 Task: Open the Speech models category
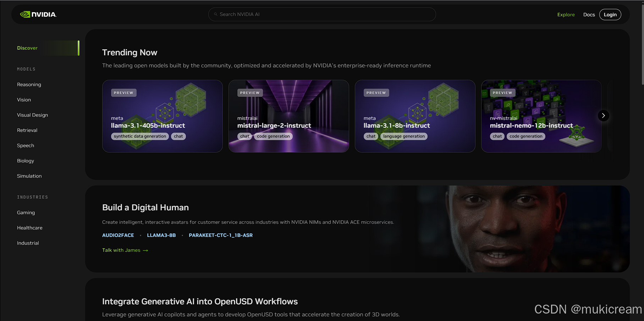click(26, 145)
